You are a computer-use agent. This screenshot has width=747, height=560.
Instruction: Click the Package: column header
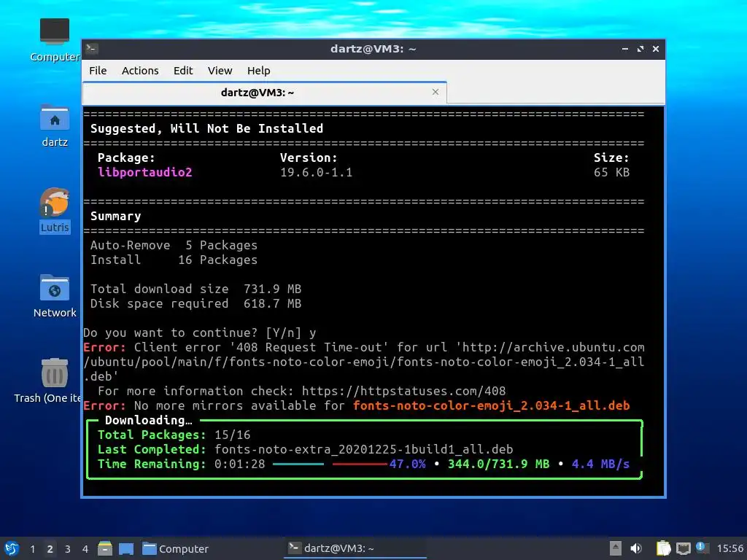pyautogui.click(x=126, y=157)
